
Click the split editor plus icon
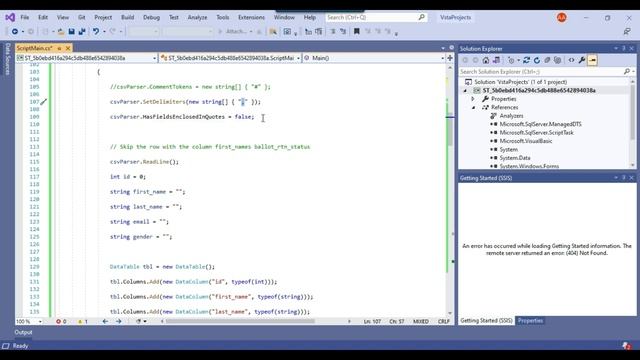click(x=450, y=58)
